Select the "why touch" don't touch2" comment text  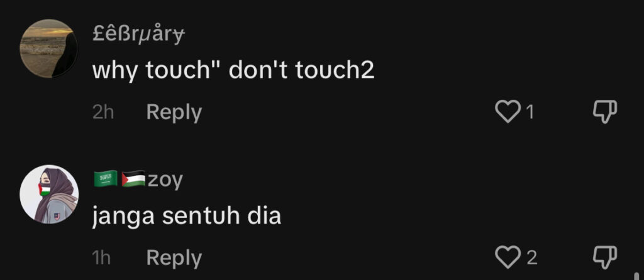point(233,72)
